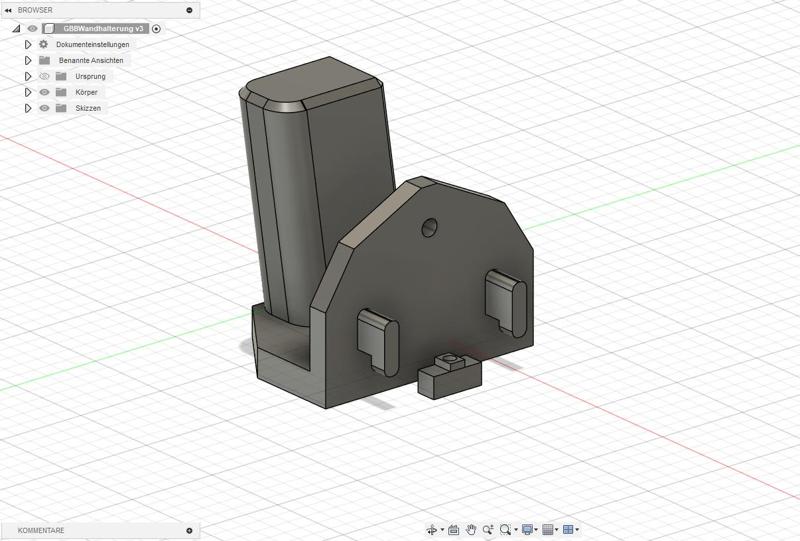Open the Grid and Snaps dropdown arrow
800x541 pixels.
(557, 530)
